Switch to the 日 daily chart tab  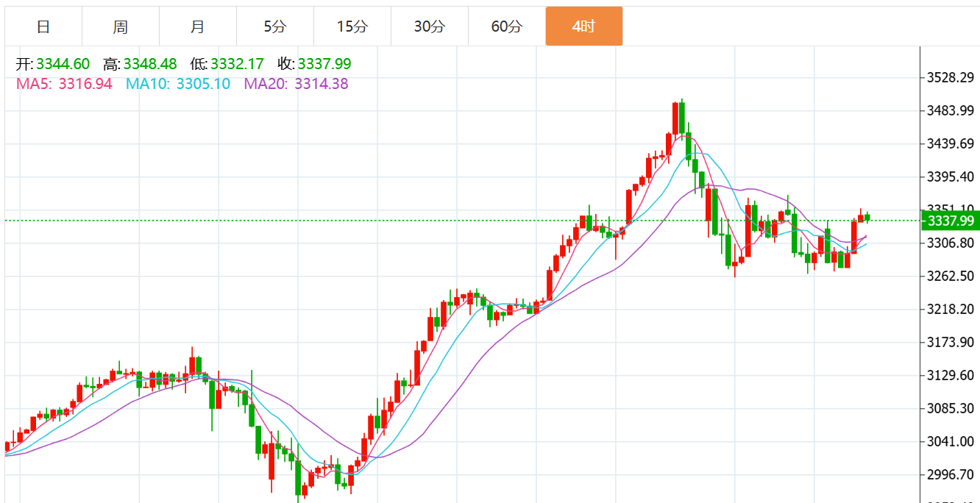coord(43,26)
